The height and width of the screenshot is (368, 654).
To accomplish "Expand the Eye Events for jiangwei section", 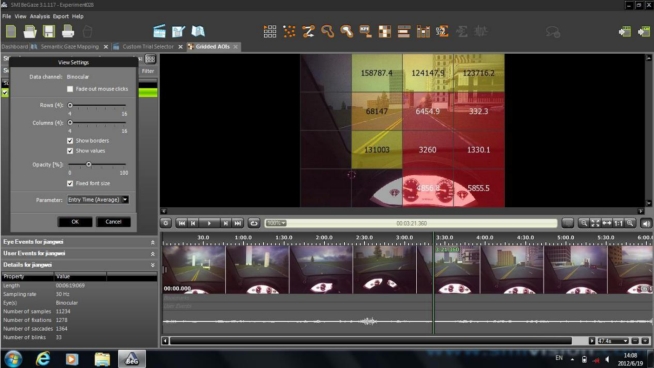I will [x=79, y=242].
